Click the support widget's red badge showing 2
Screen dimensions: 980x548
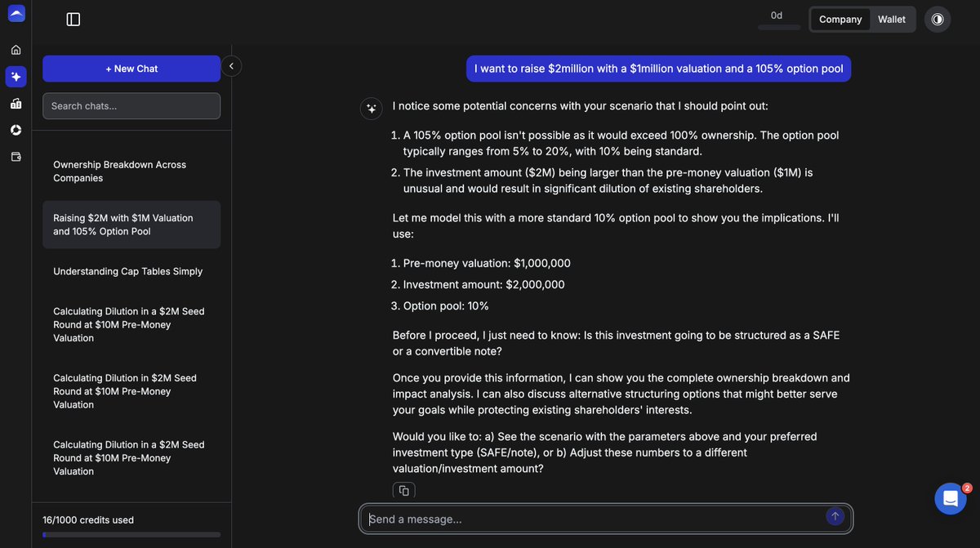click(x=967, y=488)
